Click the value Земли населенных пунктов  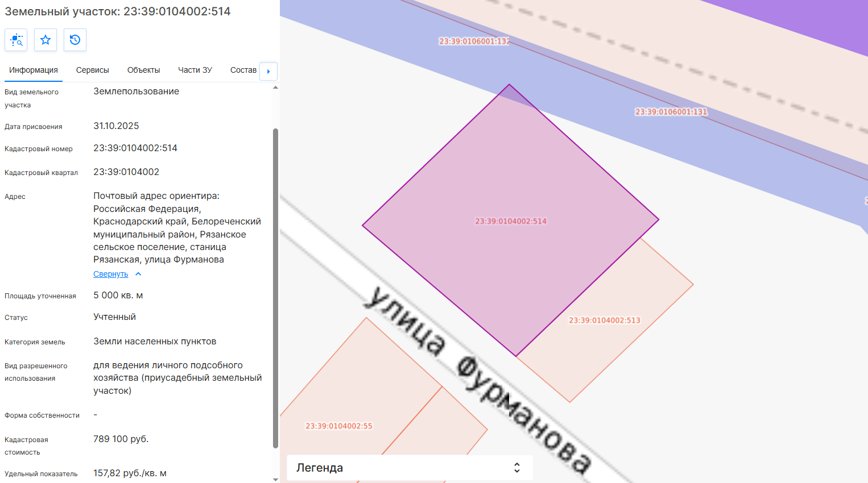tap(155, 342)
